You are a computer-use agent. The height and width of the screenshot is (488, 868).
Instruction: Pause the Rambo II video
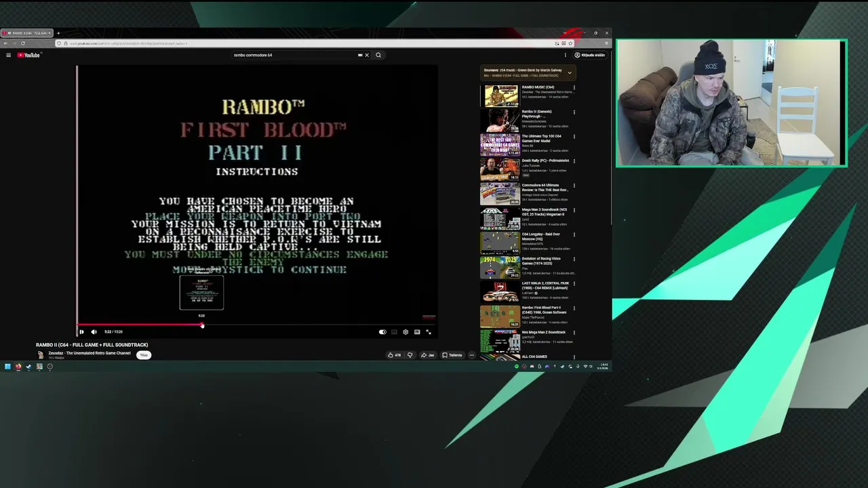pos(81,331)
